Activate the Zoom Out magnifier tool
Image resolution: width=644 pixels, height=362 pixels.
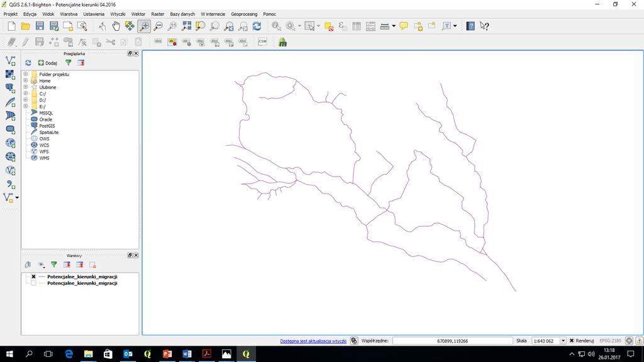158,26
